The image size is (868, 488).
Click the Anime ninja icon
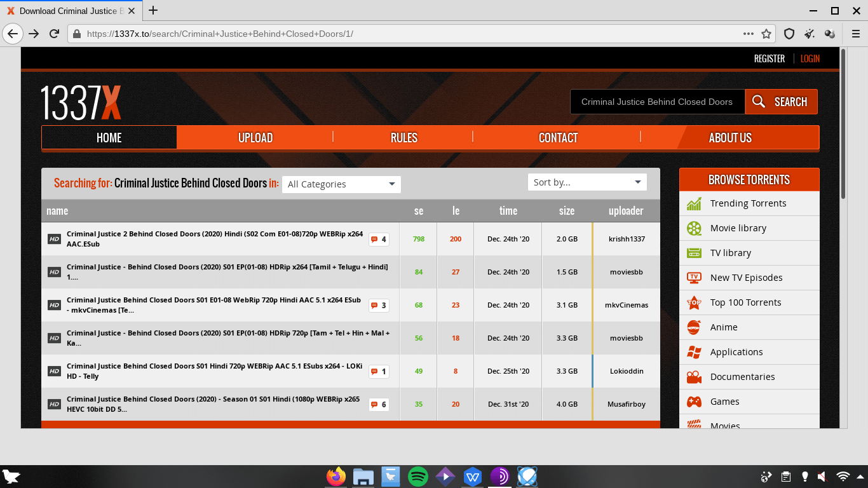[x=694, y=327]
